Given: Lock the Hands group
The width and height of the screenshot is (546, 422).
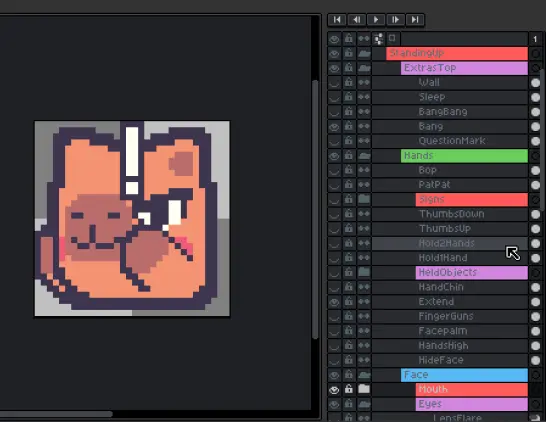Looking at the screenshot, I should pos(349,156).
